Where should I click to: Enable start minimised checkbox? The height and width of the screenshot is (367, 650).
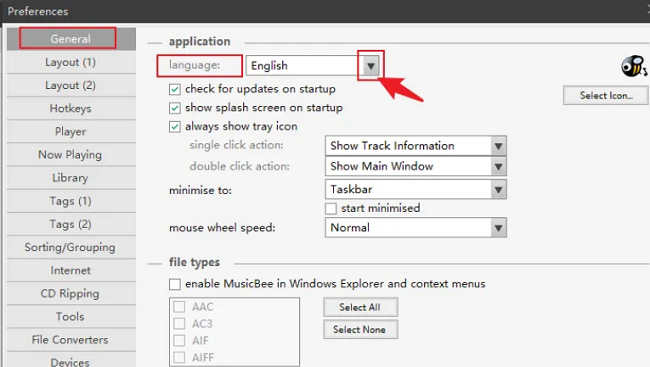tap(331, 208)
